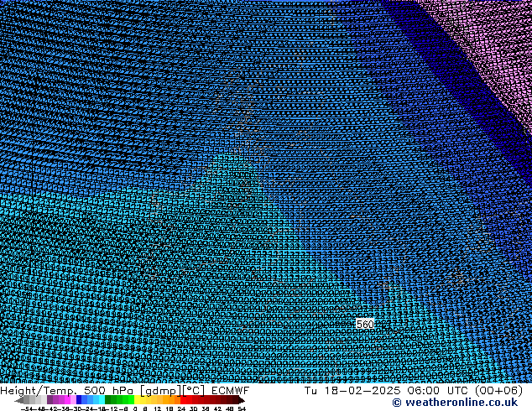Click the [gdmp] unit label

[161, 391]
